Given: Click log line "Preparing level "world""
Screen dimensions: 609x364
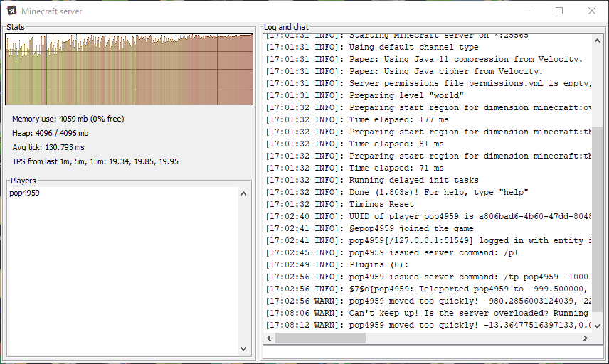Looking at the screenshot, I should [x=364, y=95].
